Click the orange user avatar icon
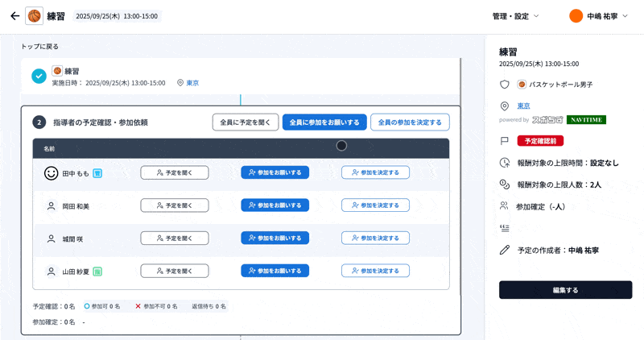 click(x=576, y=16)
